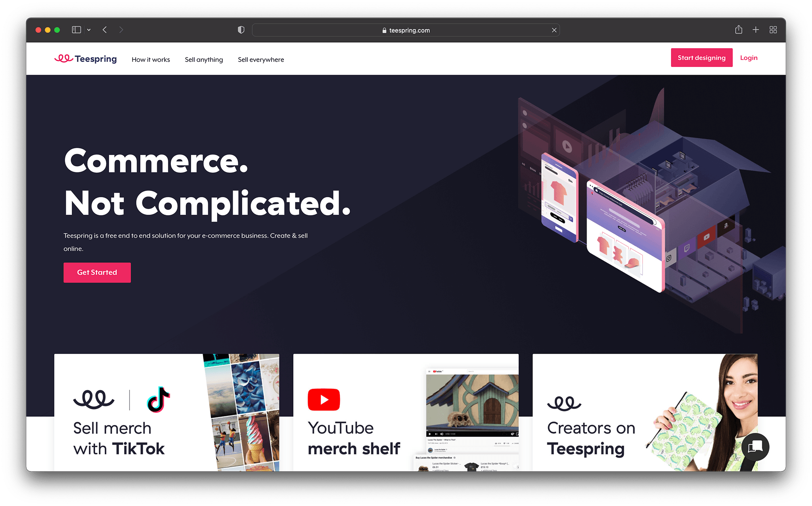Viewport: 812px width, 506px height.
Task: Click the Get Started button
Action: [97, 272]
